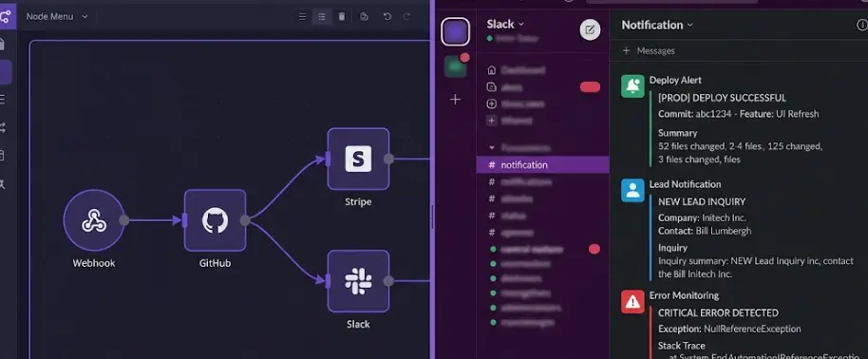
Task: Open the Notification channel header dropdown
Action: tap(657, 25)
